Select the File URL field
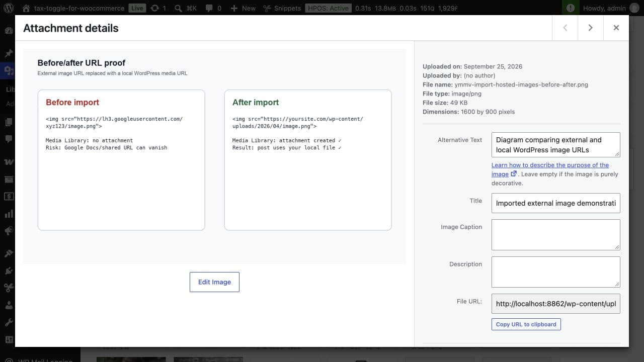This screenshot has width=644, height=362. click(556, 304)
